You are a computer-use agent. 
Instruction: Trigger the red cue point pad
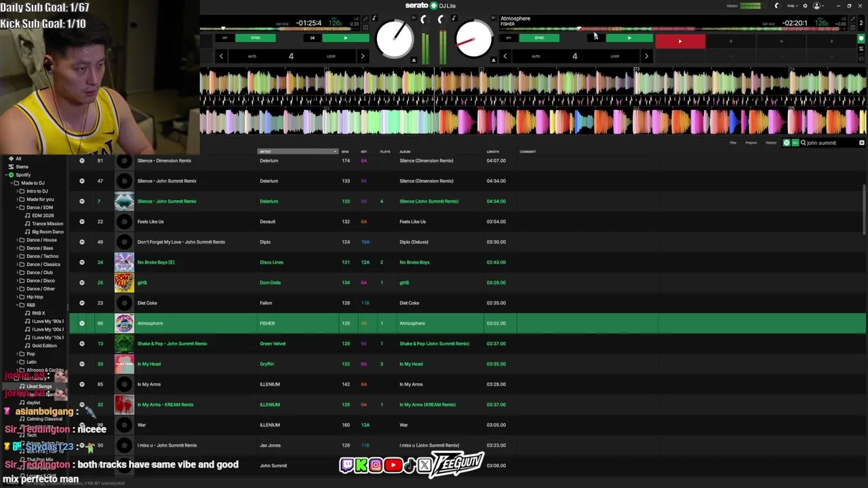[x=680, y=42]
